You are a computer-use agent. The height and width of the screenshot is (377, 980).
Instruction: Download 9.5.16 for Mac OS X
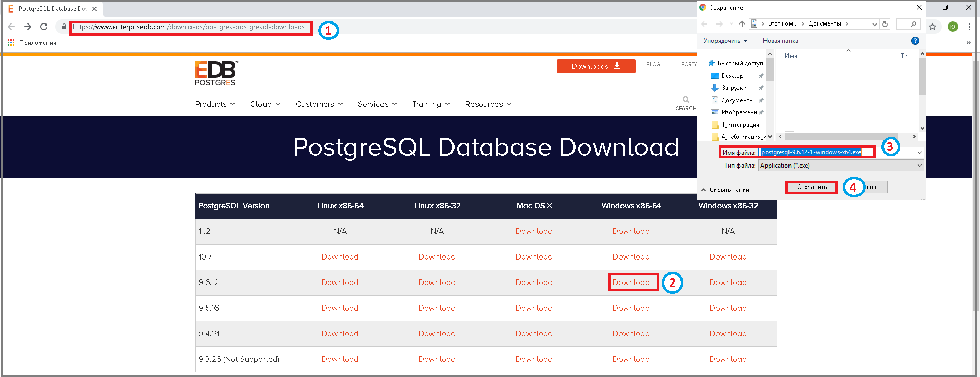click(x=534, y=308)
